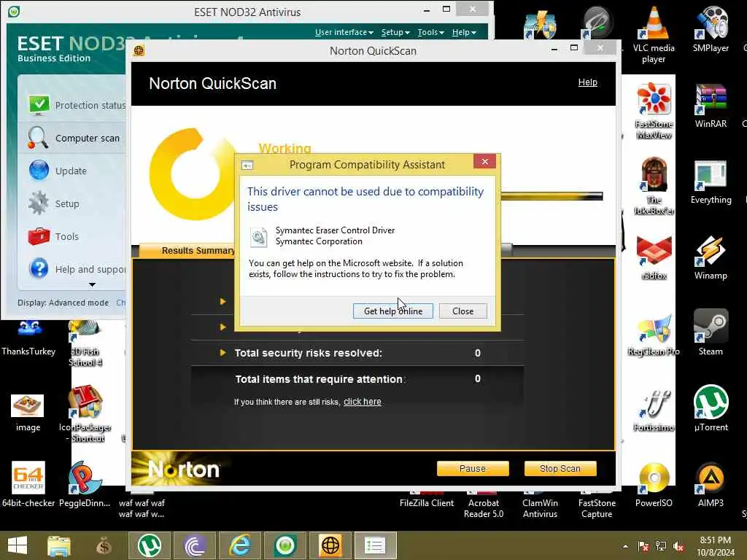Open µTorrent desktop icon
The image size is (747, 560).
(x=711, y=408)
